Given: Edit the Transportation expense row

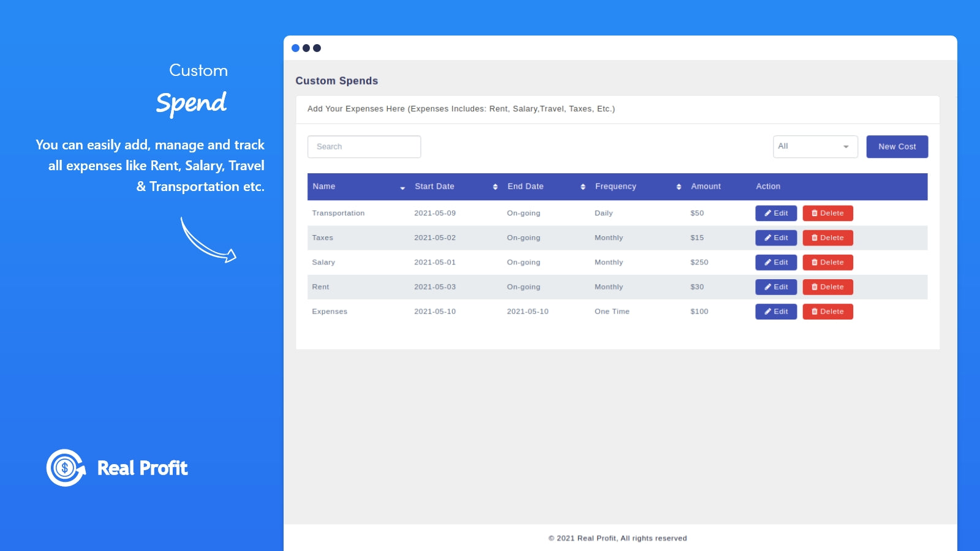Looking at the screenshot, I should (x=775, y=213).
